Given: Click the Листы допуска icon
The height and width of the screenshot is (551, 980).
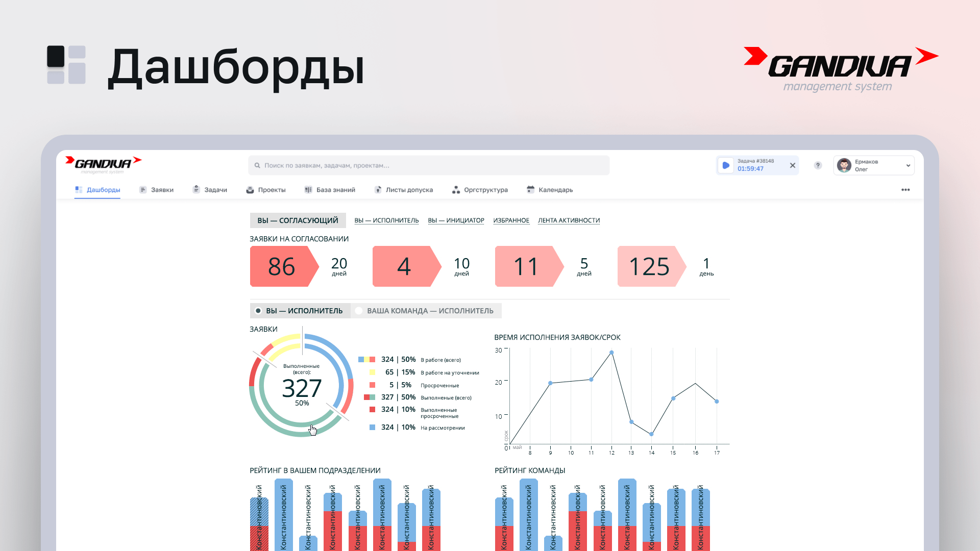Looking at the screenshot, I should click(x=378, y=190).
